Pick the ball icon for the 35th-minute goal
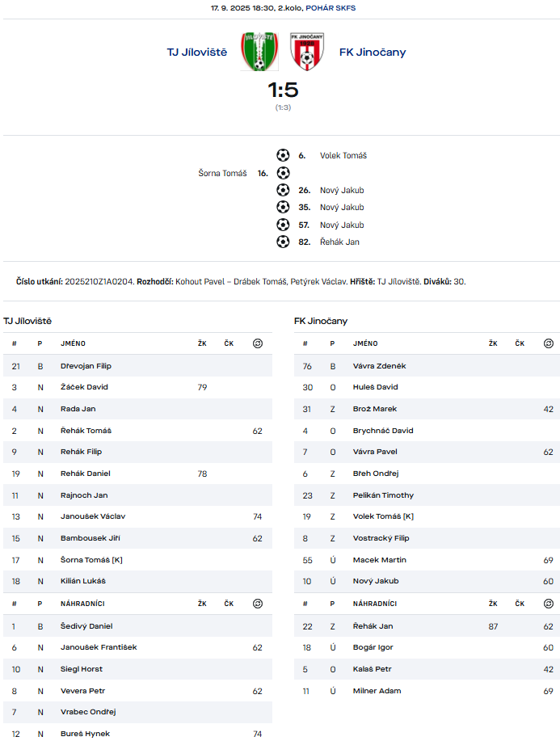The height and width of the screenshot is (741, 560). tap(283, 207)
